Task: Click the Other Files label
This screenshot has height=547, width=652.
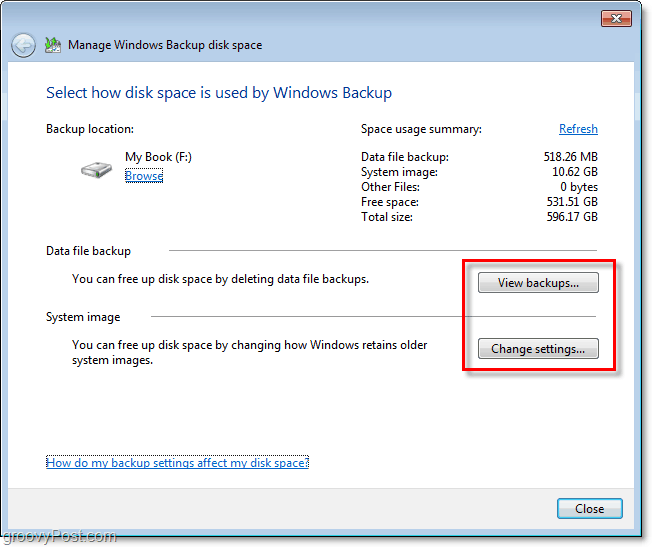Action: tap(390, 187)
